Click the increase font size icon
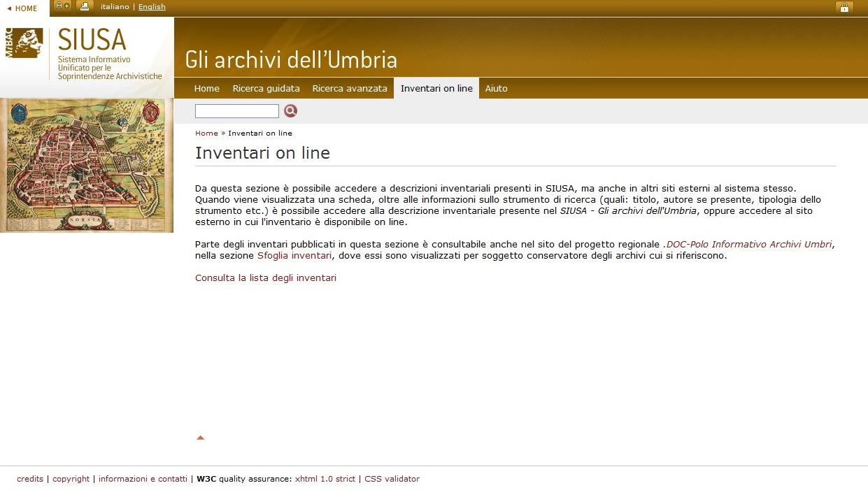This screenshot has height=490, width=868. coord(63,6)
